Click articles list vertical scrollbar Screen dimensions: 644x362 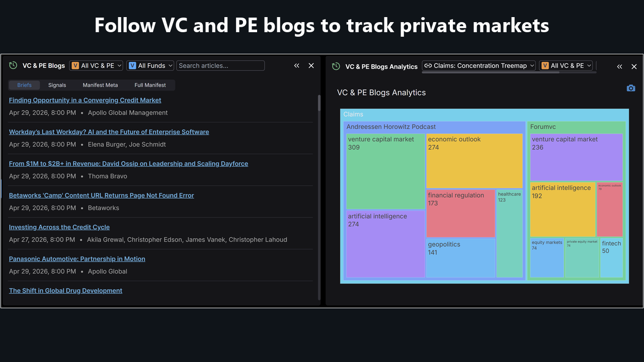319,103
